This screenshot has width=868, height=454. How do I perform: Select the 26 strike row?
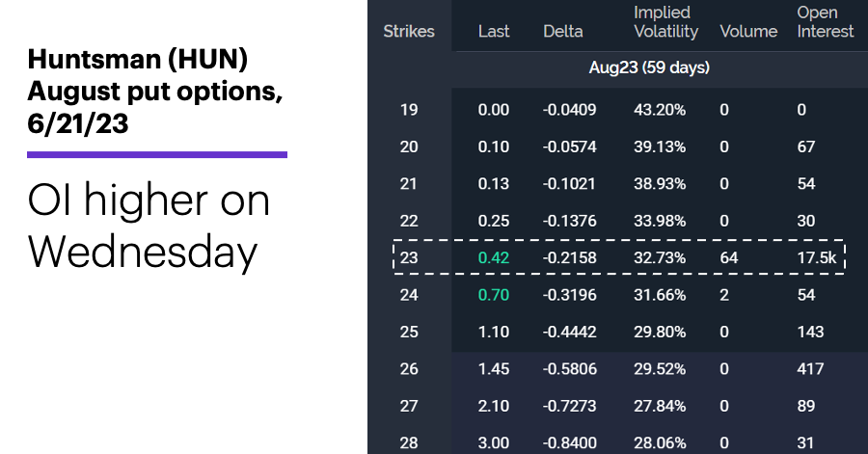618,369
